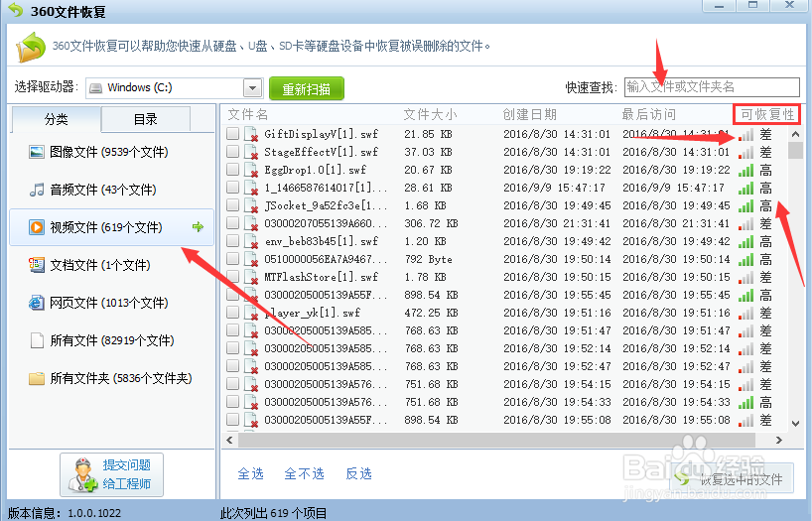Viewport: 812px width, 521px height.
Task: Click the drive icon in the drive selector
Action: point(96,88)
